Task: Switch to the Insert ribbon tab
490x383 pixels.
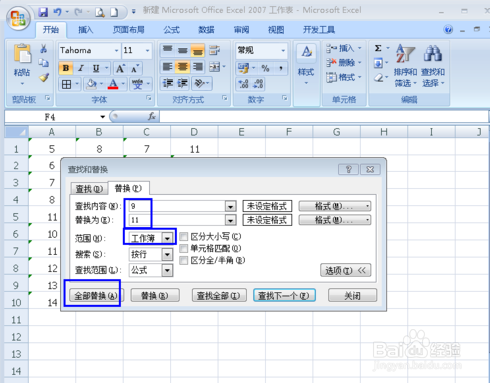Action: tap(86, 30)
